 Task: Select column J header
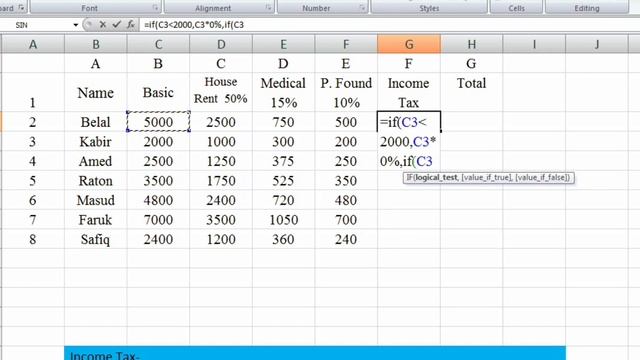[597, 44]
